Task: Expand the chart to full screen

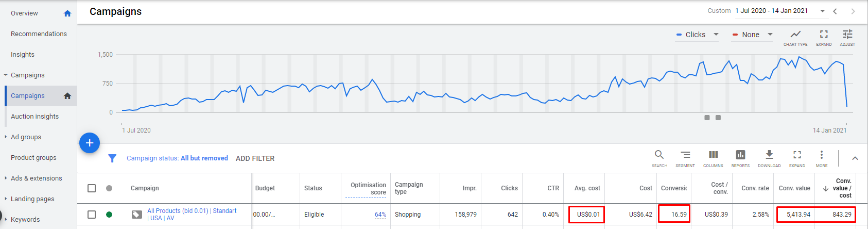Action: point(824,35)
